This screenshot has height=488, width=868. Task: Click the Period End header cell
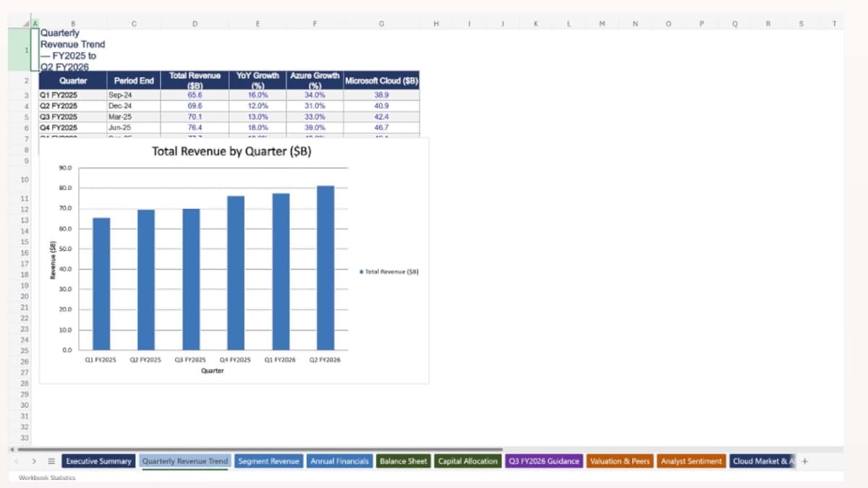pos(134,81)
